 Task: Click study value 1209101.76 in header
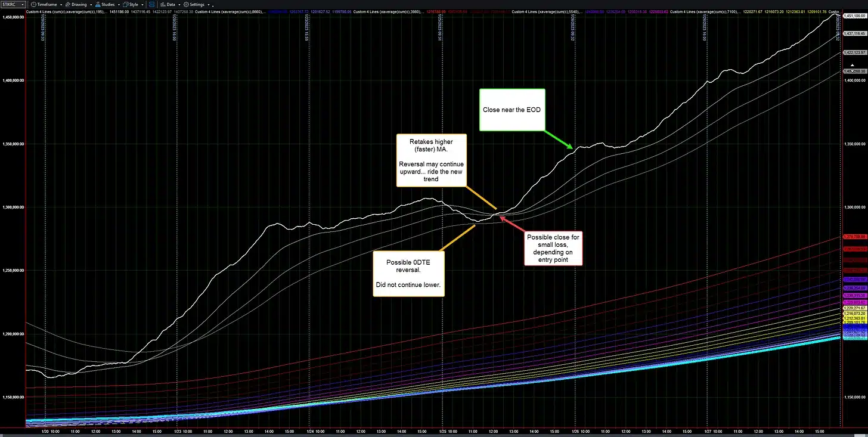click(x=817, y=12)
